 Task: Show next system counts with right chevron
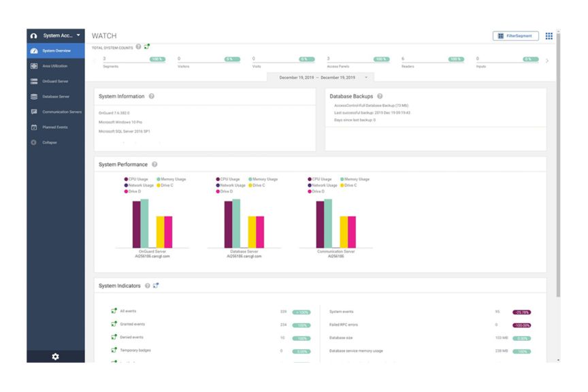[x=547, y=61]
